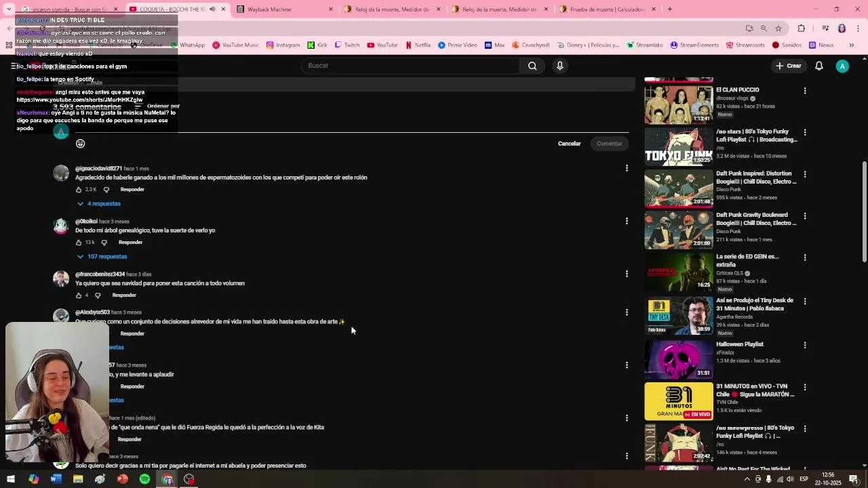This screenshot has width=868, height=488.
Task: Open options for Halloween Playlist video
Action: click(x=805, y=345)
